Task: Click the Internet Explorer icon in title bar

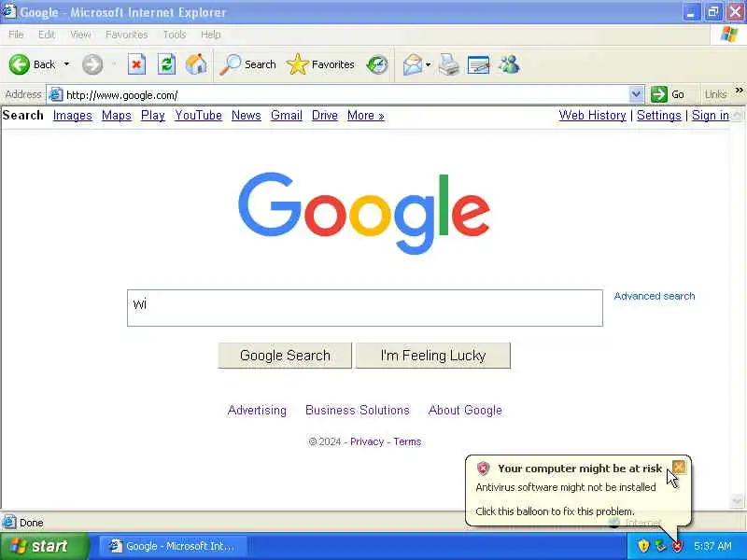Action: 8,11
